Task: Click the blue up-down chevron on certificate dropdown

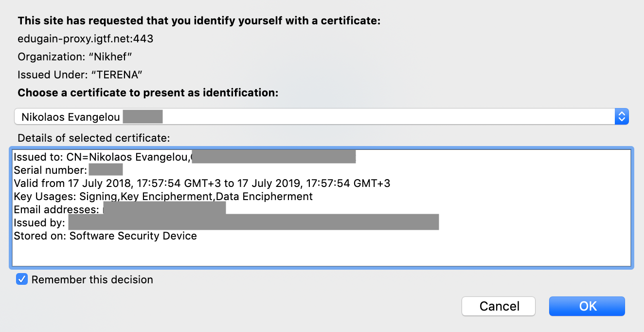Action: pos(622,116)
